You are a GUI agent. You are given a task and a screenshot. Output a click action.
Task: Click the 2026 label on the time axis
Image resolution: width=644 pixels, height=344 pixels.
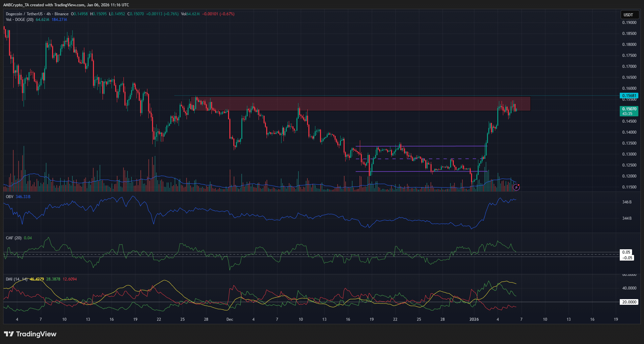click(x=474, y=319)
